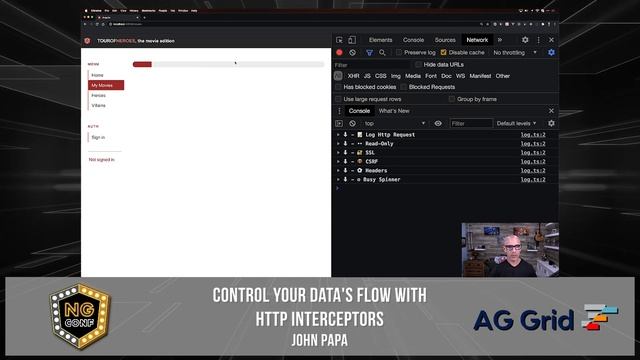
Task: Show the console sidebar icon
Action: pos(339,123)
